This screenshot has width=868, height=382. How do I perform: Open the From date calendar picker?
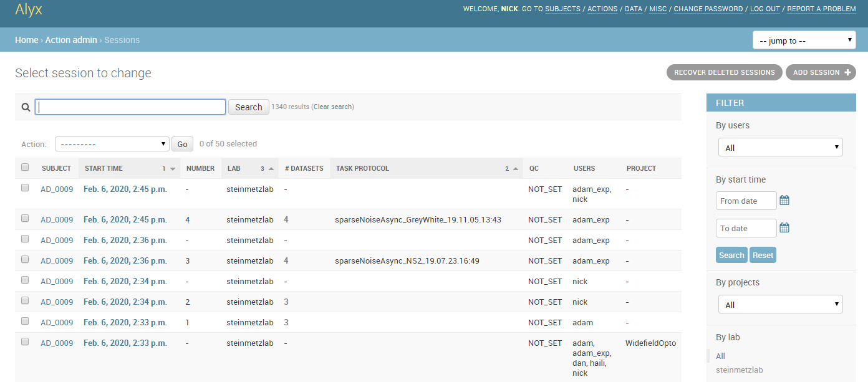(x=784, y=200)
